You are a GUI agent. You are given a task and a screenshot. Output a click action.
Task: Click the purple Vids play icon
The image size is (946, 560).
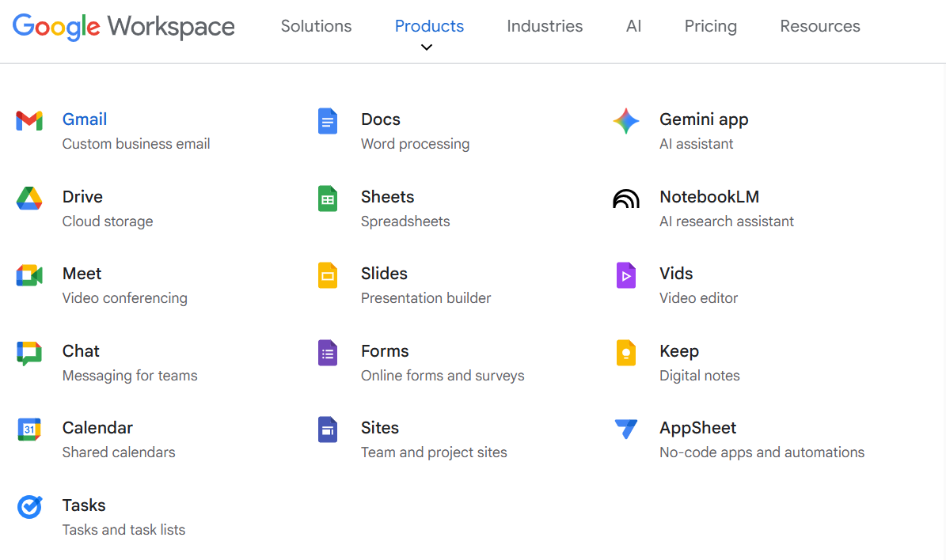(626, 275)
